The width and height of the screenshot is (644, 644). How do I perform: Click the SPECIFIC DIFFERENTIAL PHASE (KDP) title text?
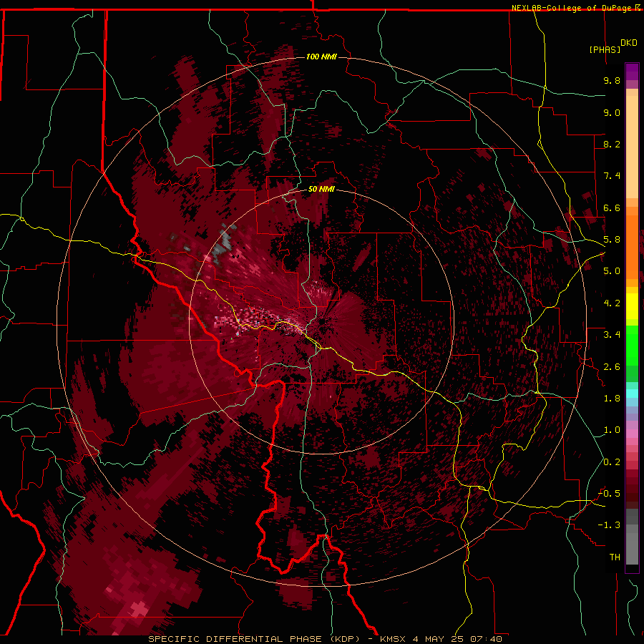pos(255,639)
